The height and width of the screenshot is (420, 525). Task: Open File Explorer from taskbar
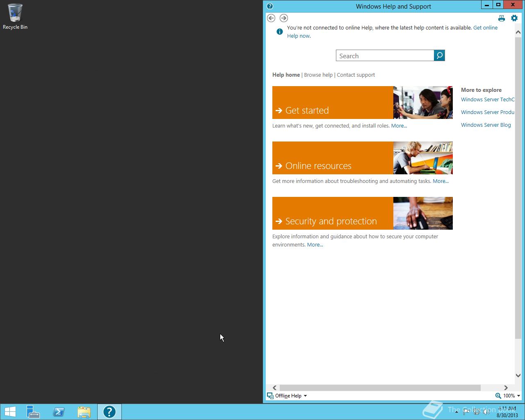84,412
